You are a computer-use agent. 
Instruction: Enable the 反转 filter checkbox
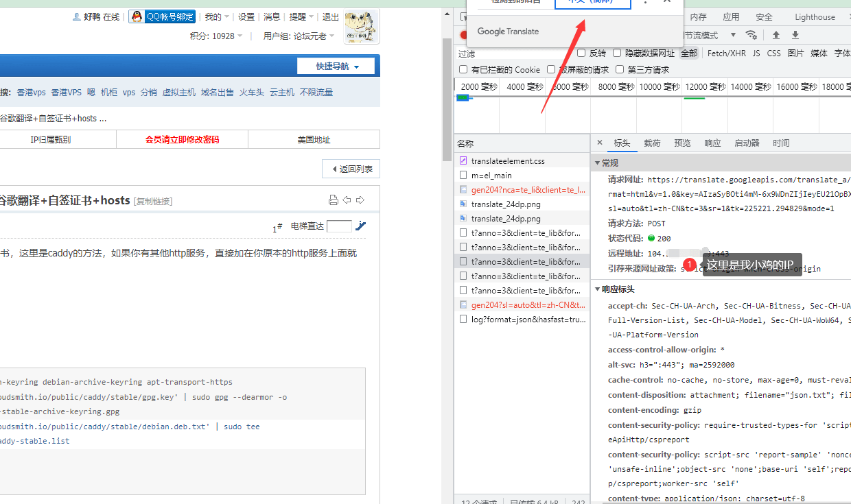(582, 53)
